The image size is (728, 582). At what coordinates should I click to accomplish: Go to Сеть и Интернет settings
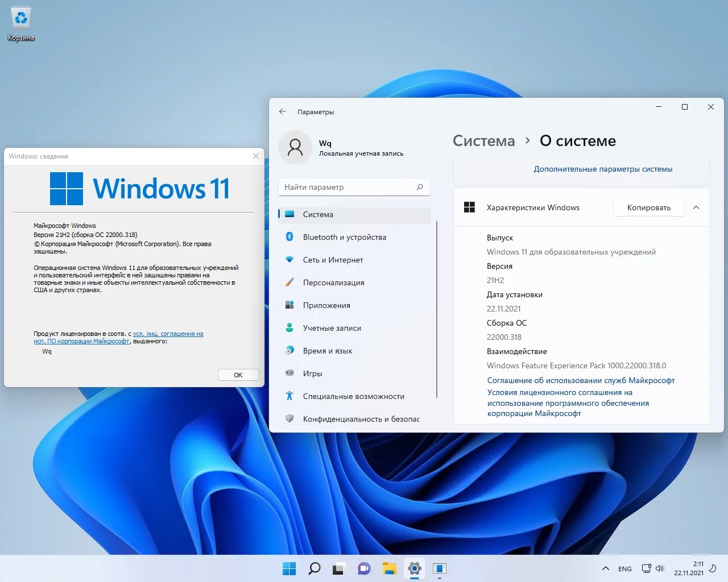354,260
